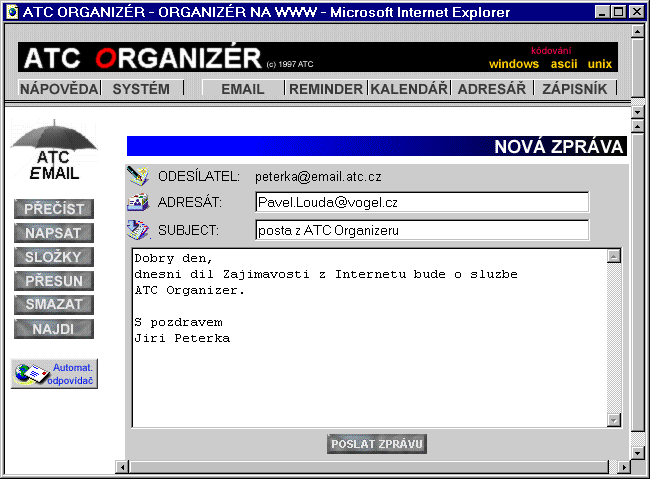Open the SYSTÉM menu
This screenshot has width=650, height=479.
point(141,88)
